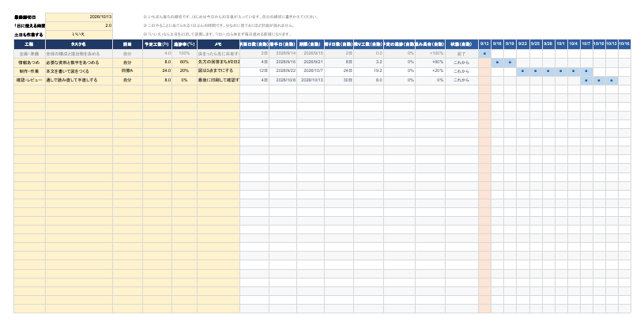Select start date 2026/10/8

point(283,80)
